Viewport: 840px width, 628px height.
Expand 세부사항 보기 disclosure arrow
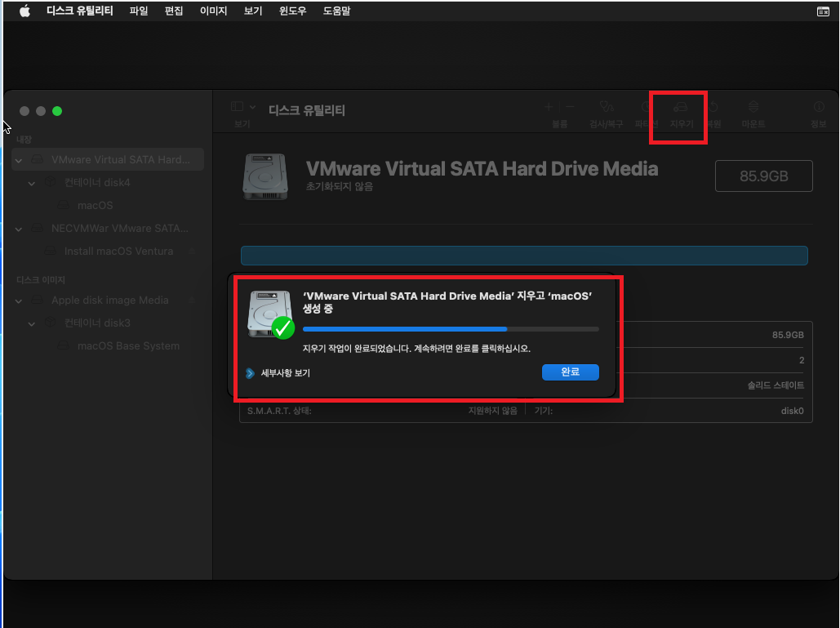(250, 373)
